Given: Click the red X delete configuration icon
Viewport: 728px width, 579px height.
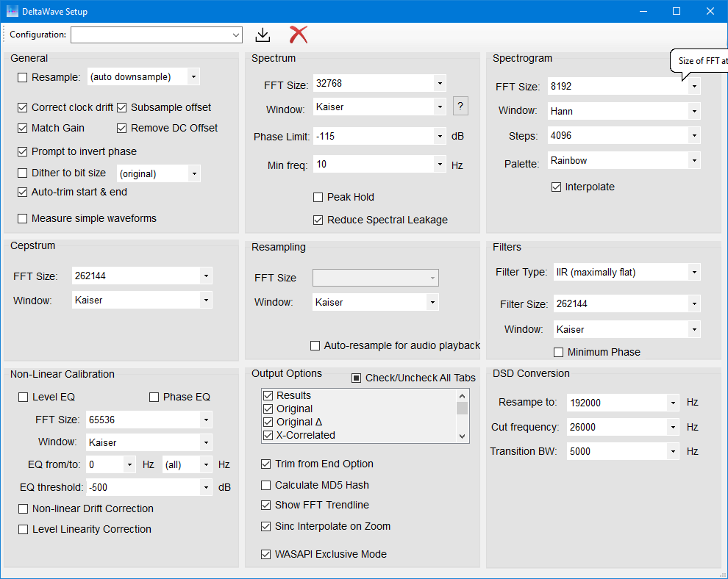Looking at the screenshot, I should point(298,35).
